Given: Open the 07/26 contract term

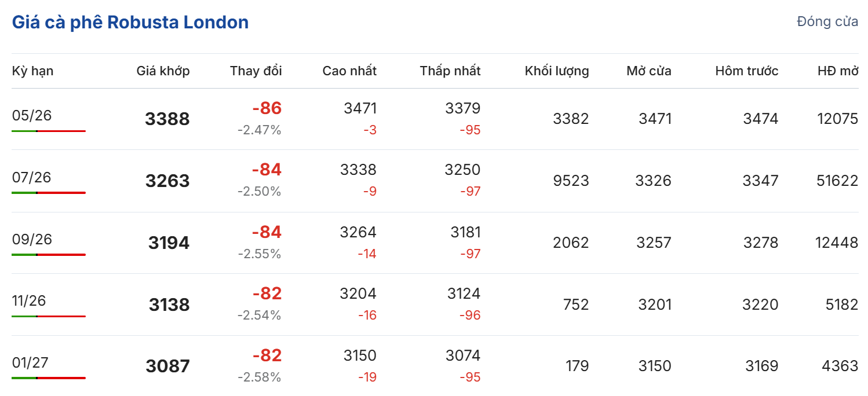Looking at the screenshot, I should [32, 178].
